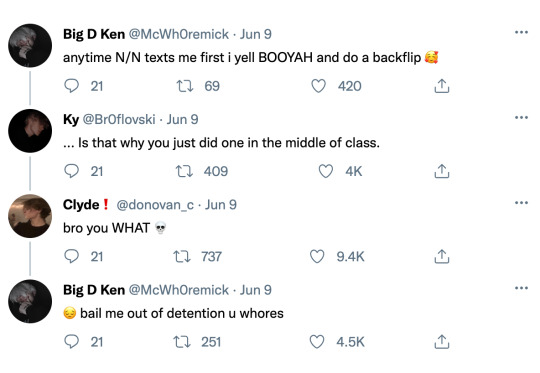Open Ky's profile picture

[30, 131]
